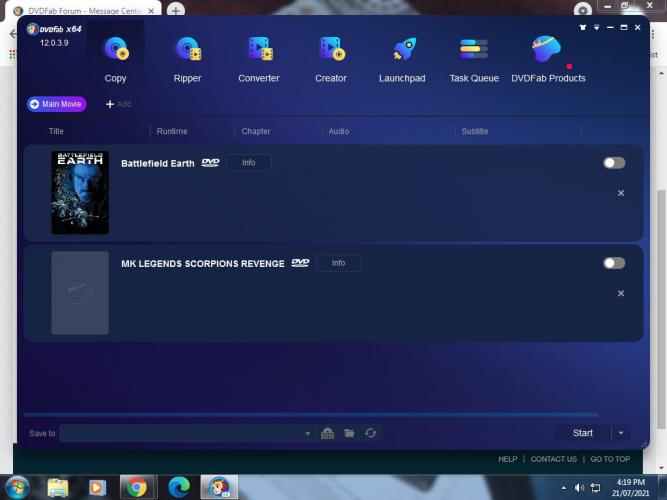Screen dimensions: 667x500
Task: Enable the Battlefield Earth toggle switch
Action: pyautogui.click(x=613, y=163)
